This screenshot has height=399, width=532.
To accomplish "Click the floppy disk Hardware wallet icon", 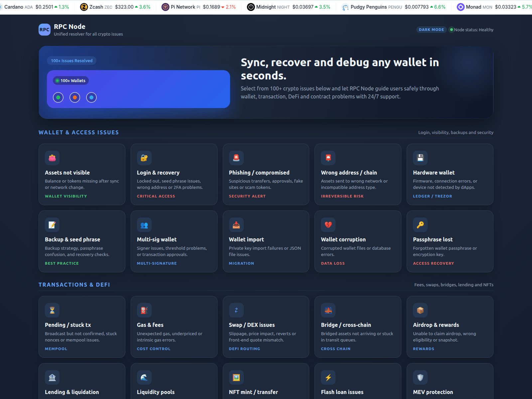I will [x=420, y=158].
